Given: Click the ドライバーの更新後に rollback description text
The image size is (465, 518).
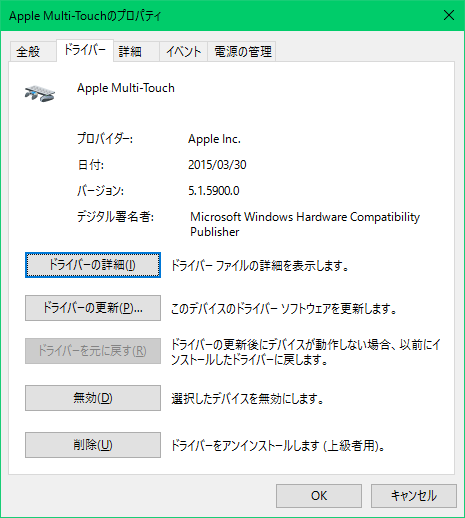Looking at the screenshot, I should pos(306,352).
